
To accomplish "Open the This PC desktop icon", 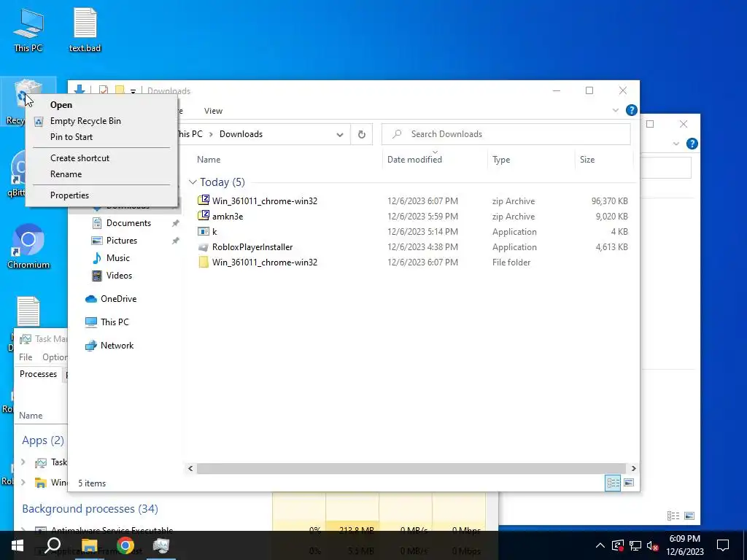I will pos(28,29).
